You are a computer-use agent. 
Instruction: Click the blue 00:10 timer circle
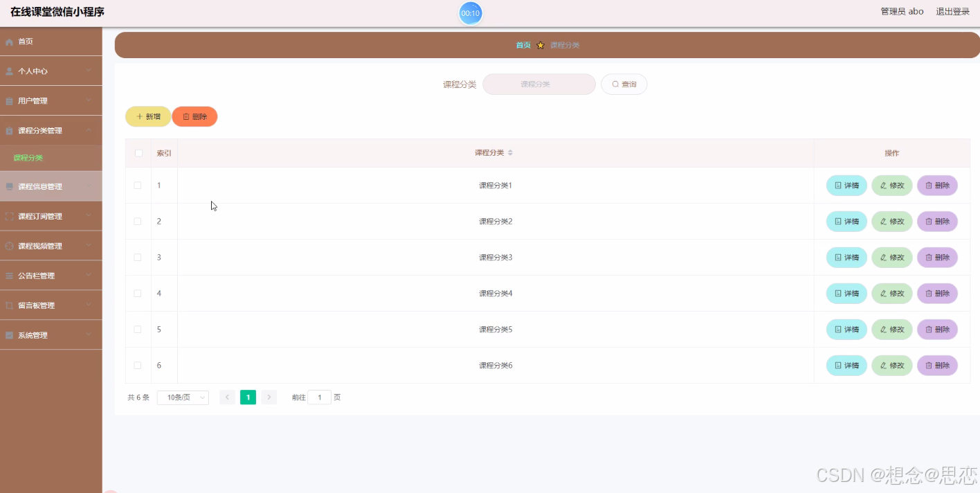471,13
